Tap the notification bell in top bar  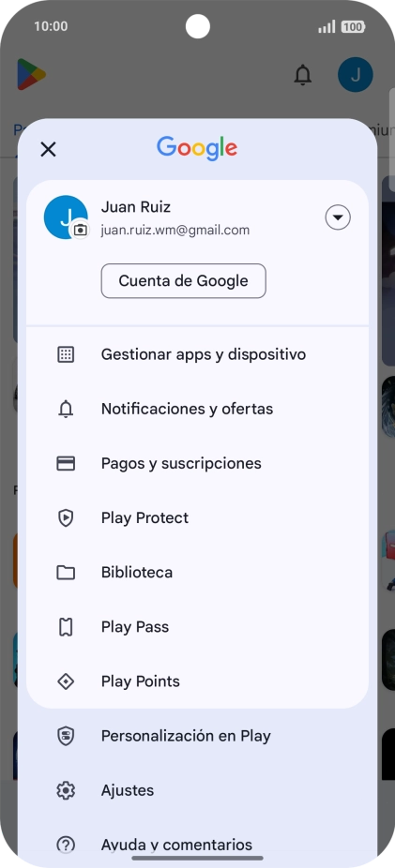(302, 75)
